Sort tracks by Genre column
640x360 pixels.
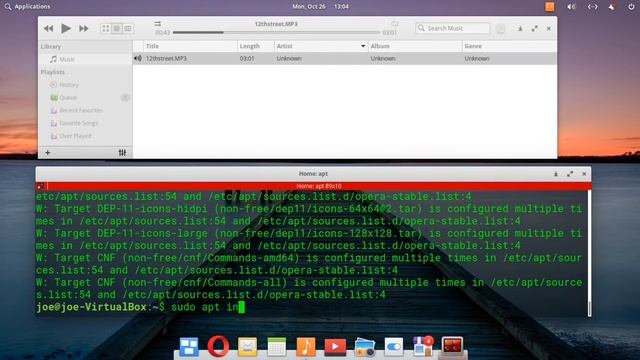coord(509,46)
